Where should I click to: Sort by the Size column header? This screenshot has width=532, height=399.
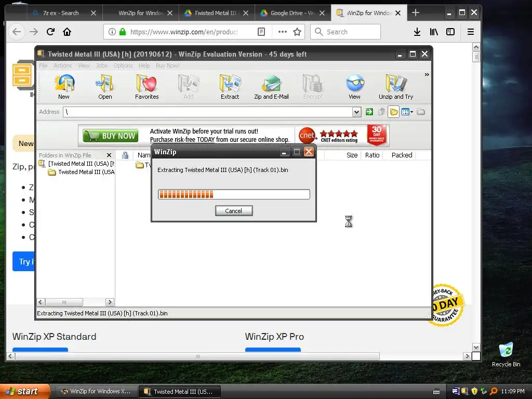[x=352, y=155]
